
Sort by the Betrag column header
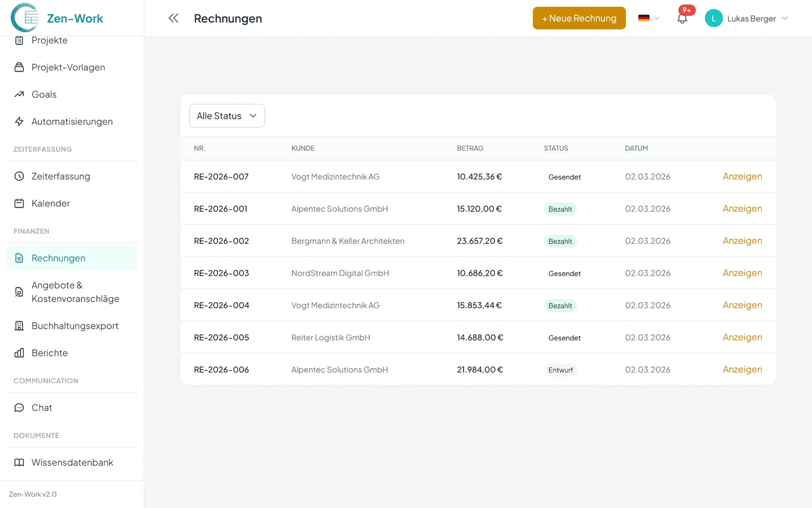(470, 148)
